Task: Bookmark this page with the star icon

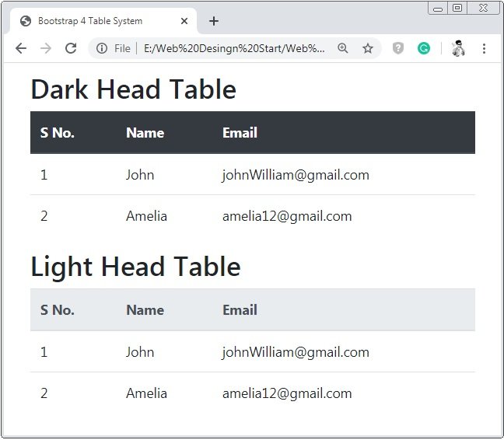Action: point(368,48)
